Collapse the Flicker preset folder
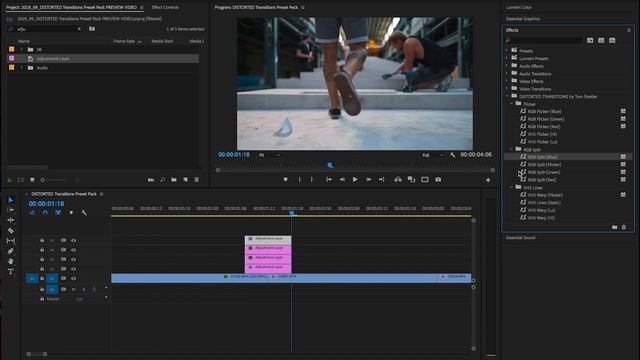Viewport: 640px width, 360px height. click(512, 104)
